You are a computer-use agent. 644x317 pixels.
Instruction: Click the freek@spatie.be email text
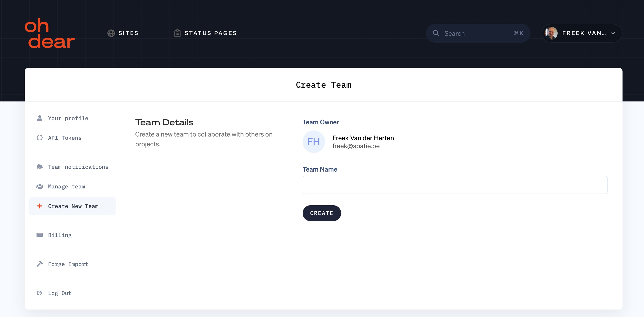356,146
